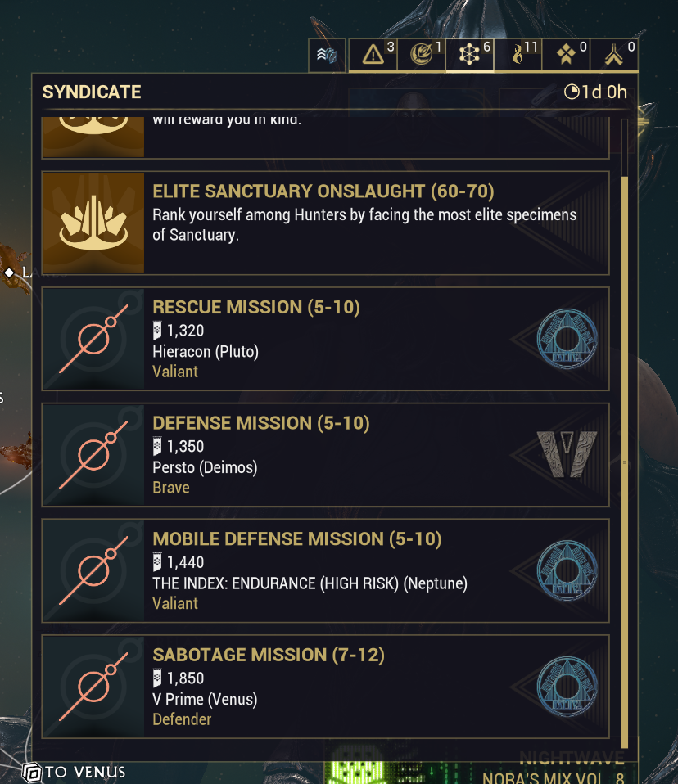
Task: Click the blue syndicate sigil on Rescue Mission
Action: tap(567, 338)
